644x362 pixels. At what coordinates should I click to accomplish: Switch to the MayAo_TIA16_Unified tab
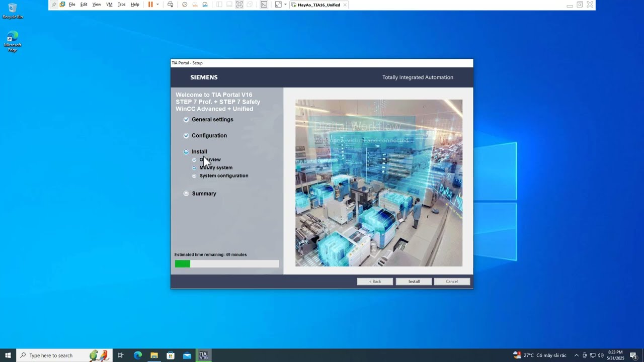point(319,5)
